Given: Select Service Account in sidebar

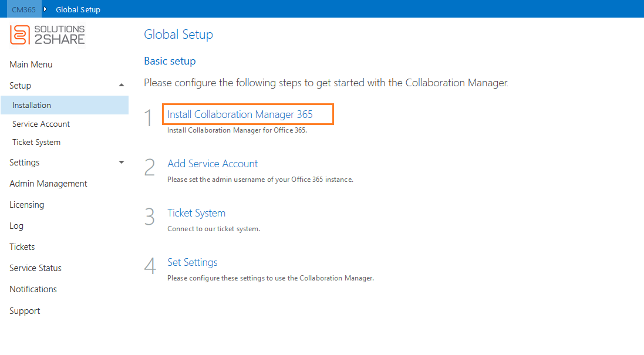Looking at the screenshot, I should (x=41, y=124).
